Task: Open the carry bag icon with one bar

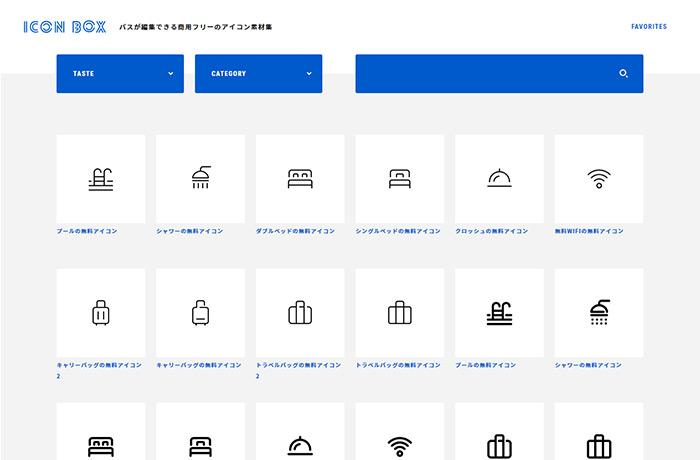Action: pyautogui.click(x=200, y=313)
